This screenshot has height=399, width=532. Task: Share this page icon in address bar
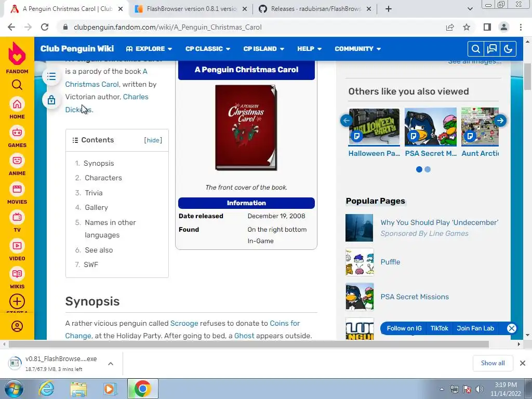tap(450, 27)
